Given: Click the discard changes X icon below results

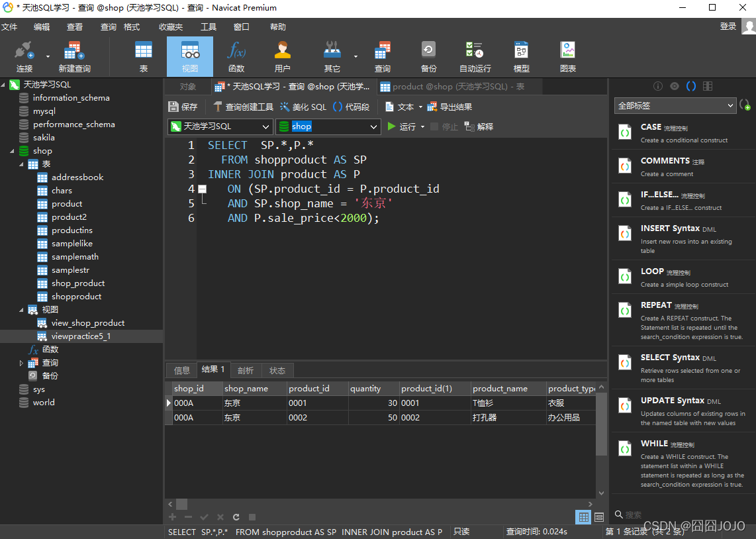Looking at the screenshot, I should click(220, 517).
